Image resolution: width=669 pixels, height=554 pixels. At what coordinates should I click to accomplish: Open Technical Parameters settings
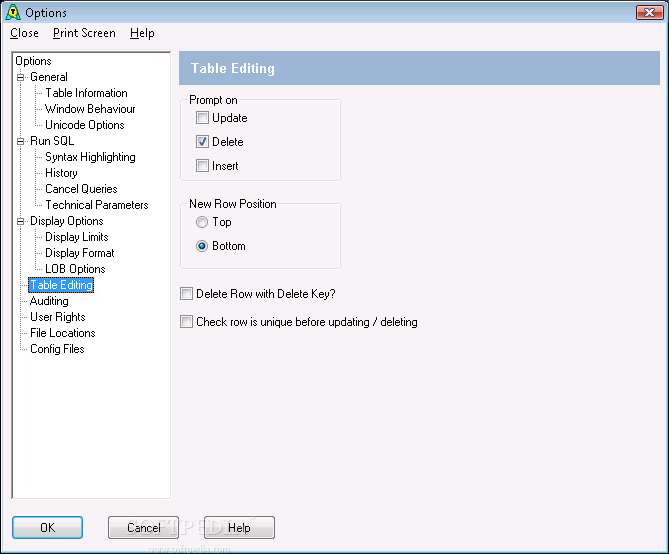(x=96, y=205)
